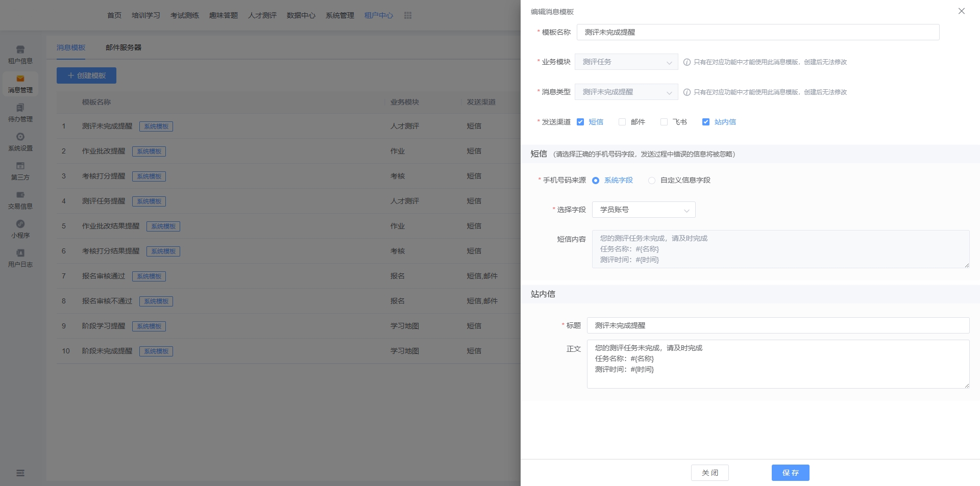Expand the 选择字段 学员账号 dropdown

[643, 210]
